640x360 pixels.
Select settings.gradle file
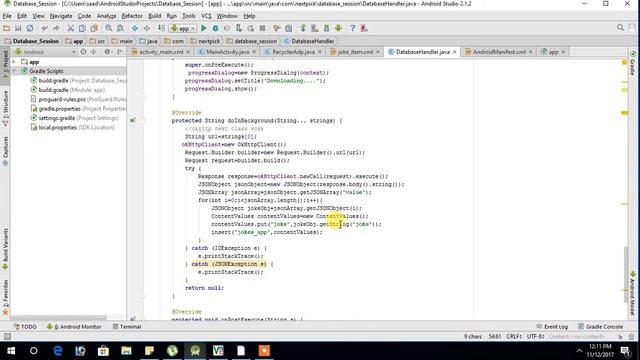pyautogui.click(x=75, y=118)
